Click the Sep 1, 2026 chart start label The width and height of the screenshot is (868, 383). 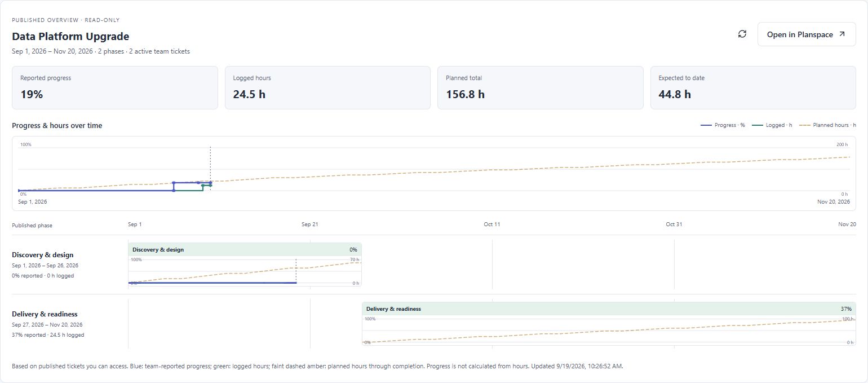[33, 202]
